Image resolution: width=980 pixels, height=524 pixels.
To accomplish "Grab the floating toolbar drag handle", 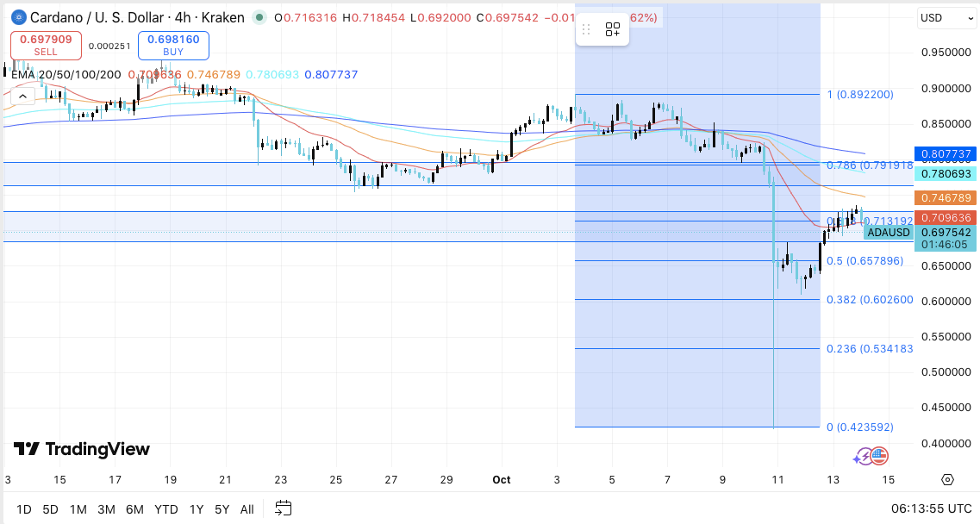I will coord(586,30).
